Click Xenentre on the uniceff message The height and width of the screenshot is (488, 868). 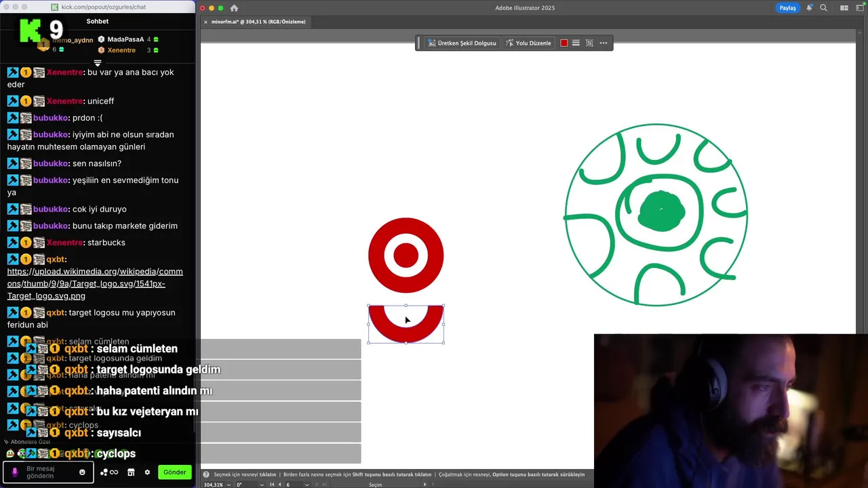(x=65, y=101)
